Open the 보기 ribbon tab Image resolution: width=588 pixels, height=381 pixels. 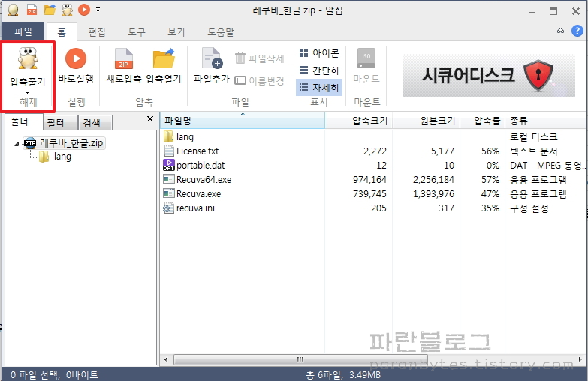176,32
